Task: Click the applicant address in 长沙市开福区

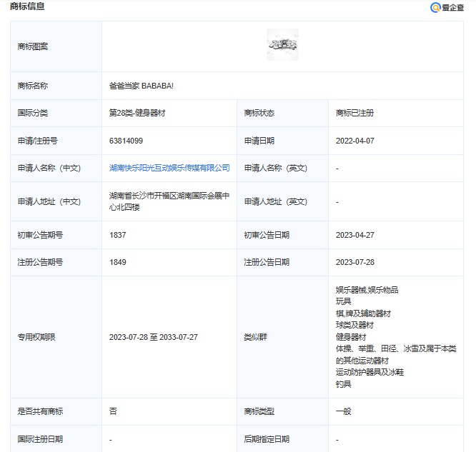Action: coord(169,201)
